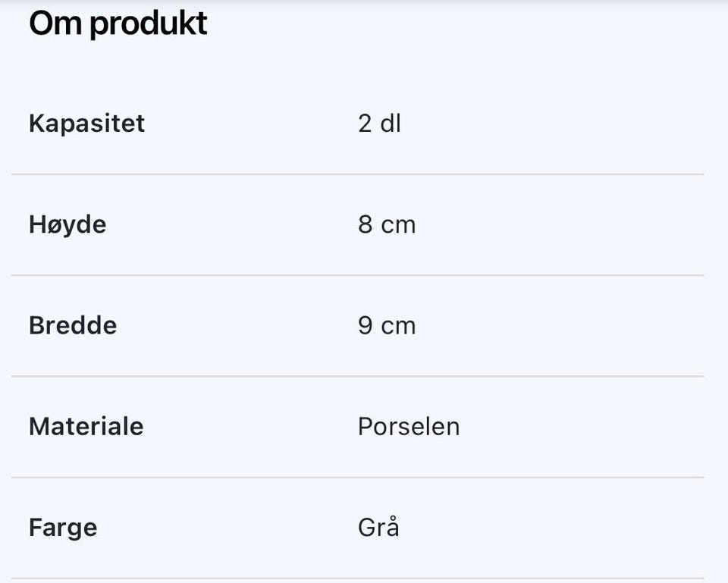This screenshot has width=728, height=583.
Task: Click the digit 8 in height value
Action: click(x=365, y=225)
